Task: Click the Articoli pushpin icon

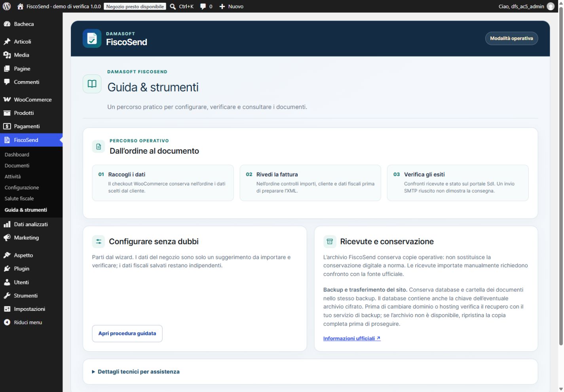Action: (x=7, y=42)
